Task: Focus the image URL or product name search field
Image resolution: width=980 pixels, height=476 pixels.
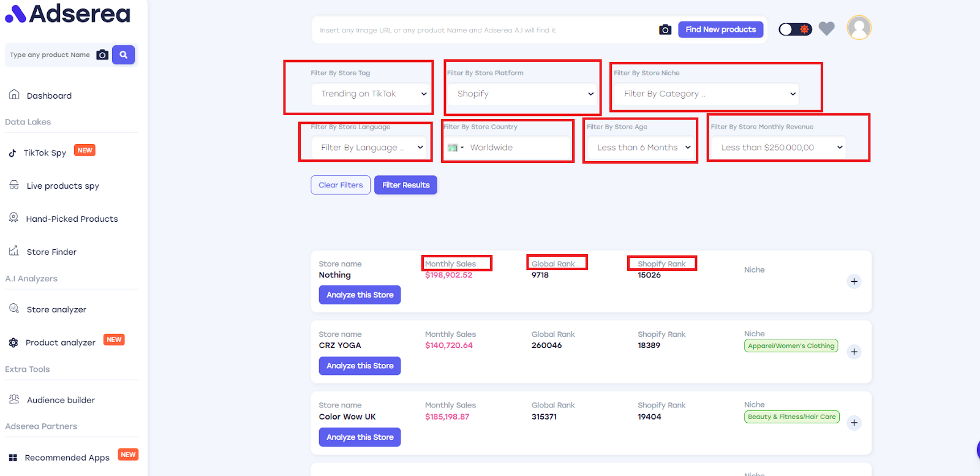Action: click(x=484, y=30)
